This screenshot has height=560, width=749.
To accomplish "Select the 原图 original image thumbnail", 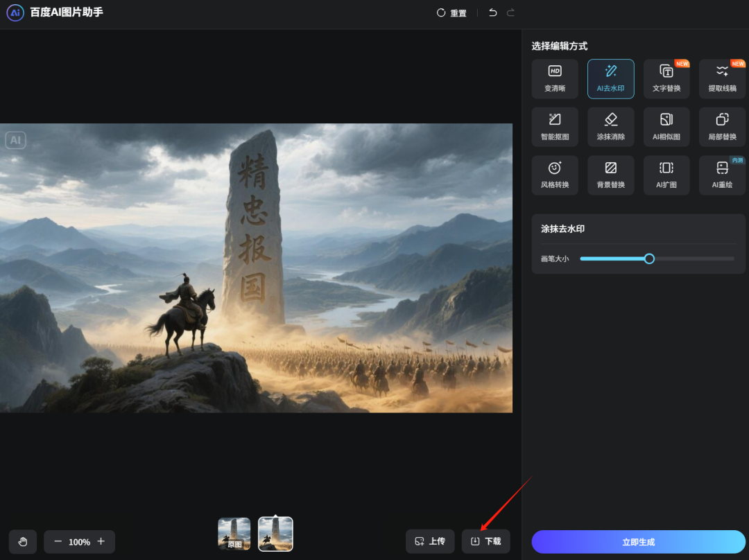I will [234, 534].
